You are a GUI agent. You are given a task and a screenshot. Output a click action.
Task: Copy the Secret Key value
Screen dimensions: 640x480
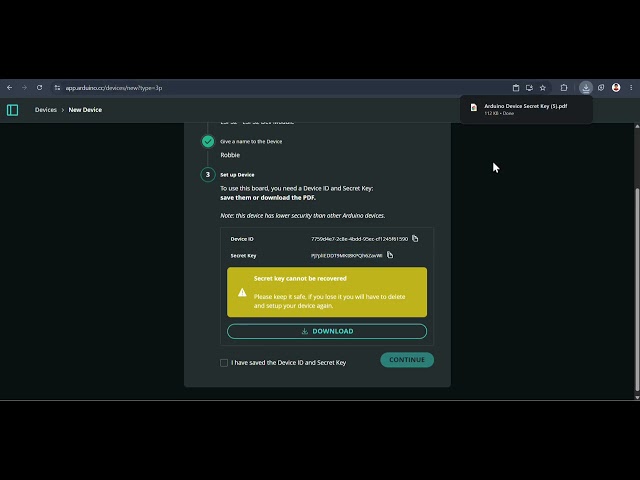point(390,255)
